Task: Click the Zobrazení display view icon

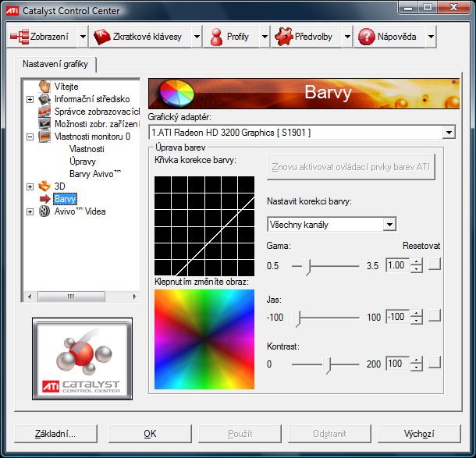Action: tap(20, 37)
